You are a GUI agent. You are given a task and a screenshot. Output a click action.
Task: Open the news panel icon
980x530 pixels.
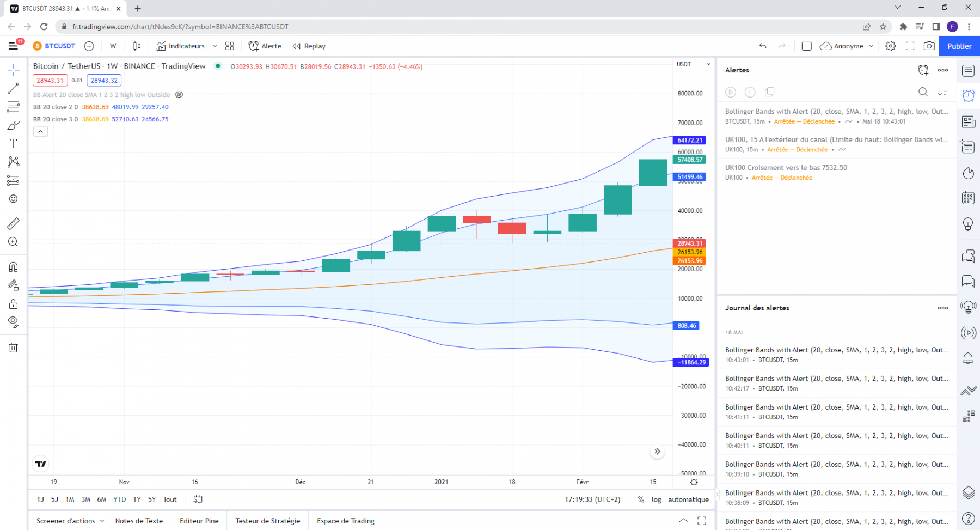coord(968,121)
